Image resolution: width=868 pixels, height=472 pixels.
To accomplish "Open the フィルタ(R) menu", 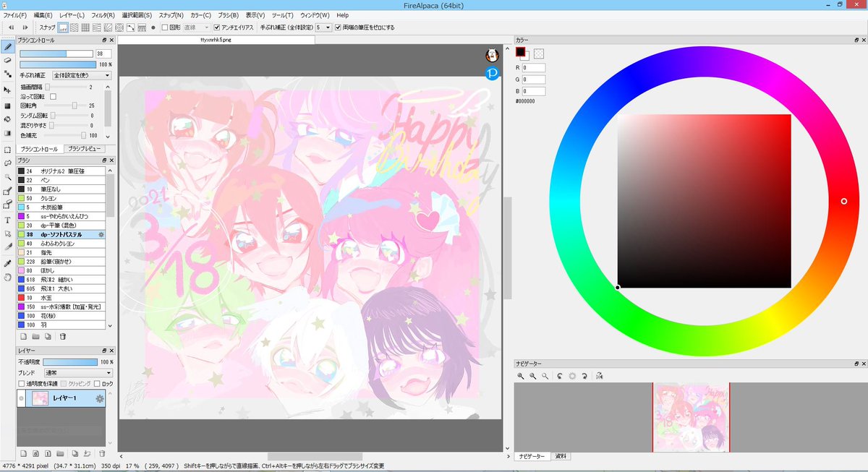I will point(103,14).
